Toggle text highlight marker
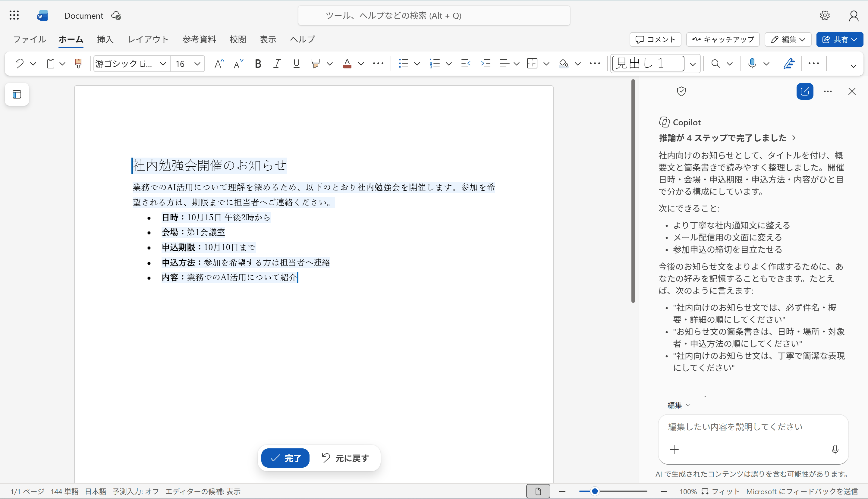Viewport: 868px width, 499px height. click(x=316, y=63)
